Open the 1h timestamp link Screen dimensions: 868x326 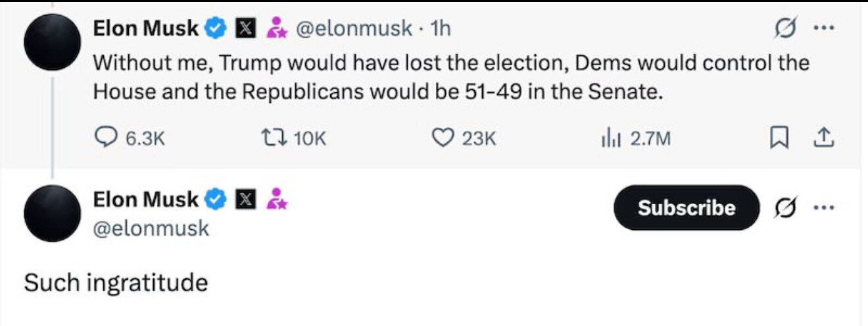click(x=440, y=28)
